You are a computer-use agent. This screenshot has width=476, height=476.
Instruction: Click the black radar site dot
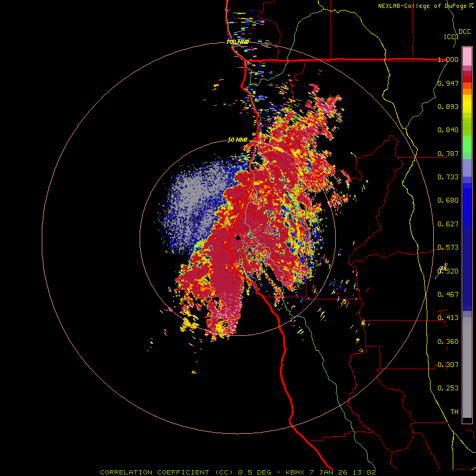237,237
